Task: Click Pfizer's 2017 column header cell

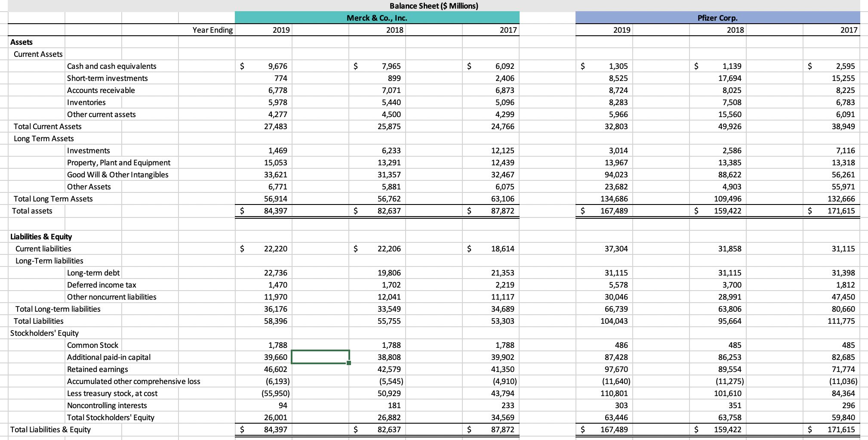Action: click(830, 30)
